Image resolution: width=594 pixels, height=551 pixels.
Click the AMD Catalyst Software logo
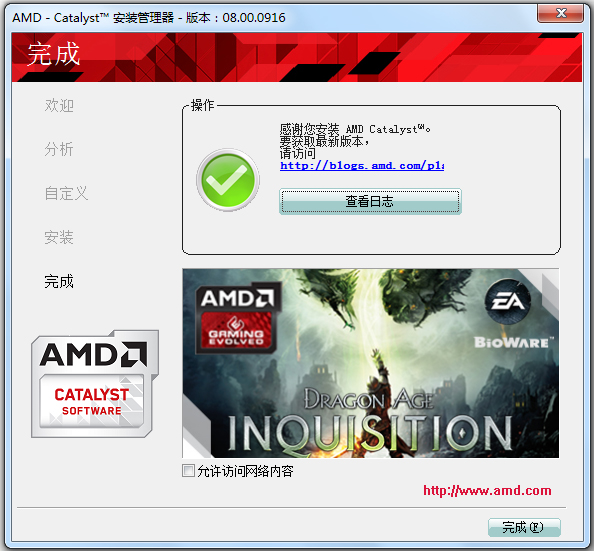click(x=95, y=384)
